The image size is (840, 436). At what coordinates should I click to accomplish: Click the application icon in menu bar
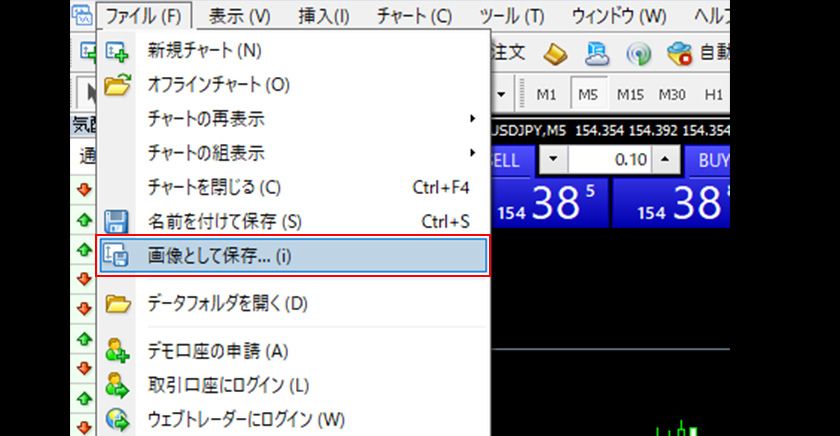tap(82, 15)
